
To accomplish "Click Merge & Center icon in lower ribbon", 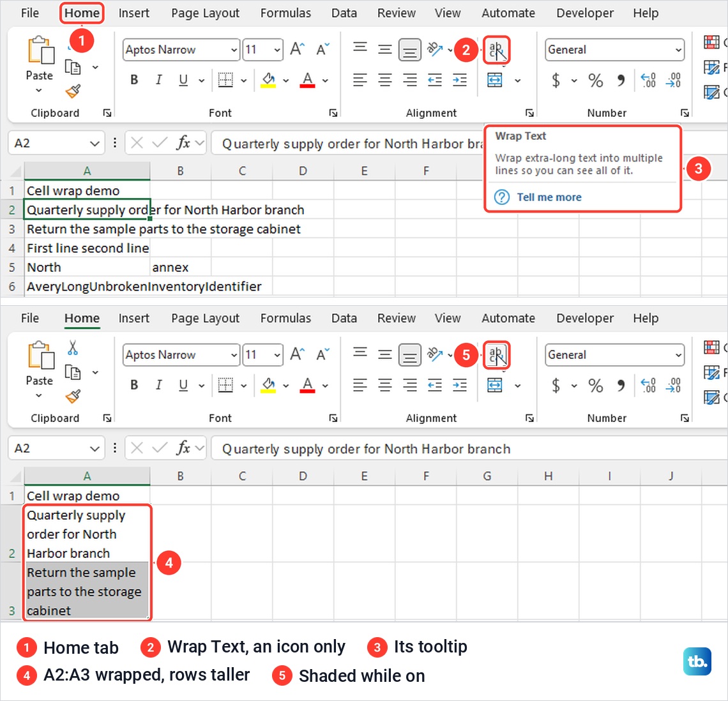I will pyautogui.click(x=494, y=385).
